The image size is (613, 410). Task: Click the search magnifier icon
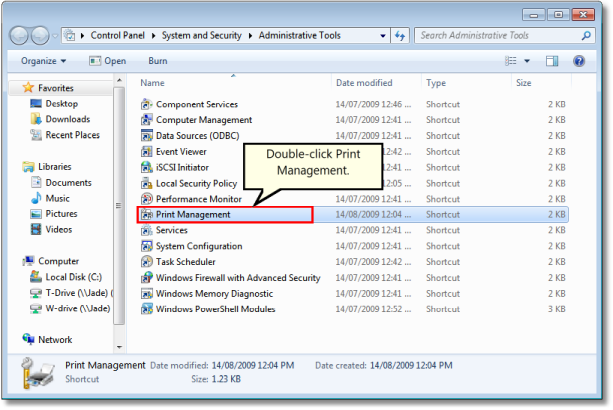586,36
